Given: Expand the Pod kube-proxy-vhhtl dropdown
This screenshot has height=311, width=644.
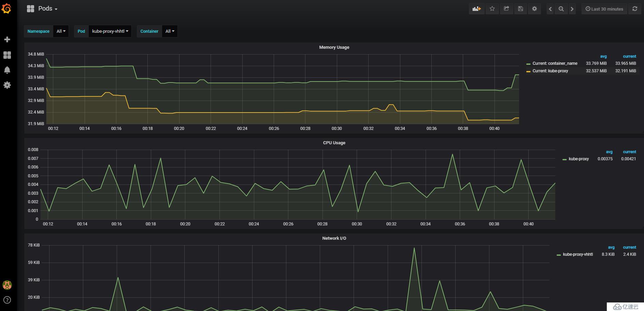Looking at the screenshot, I should (110, 31).
